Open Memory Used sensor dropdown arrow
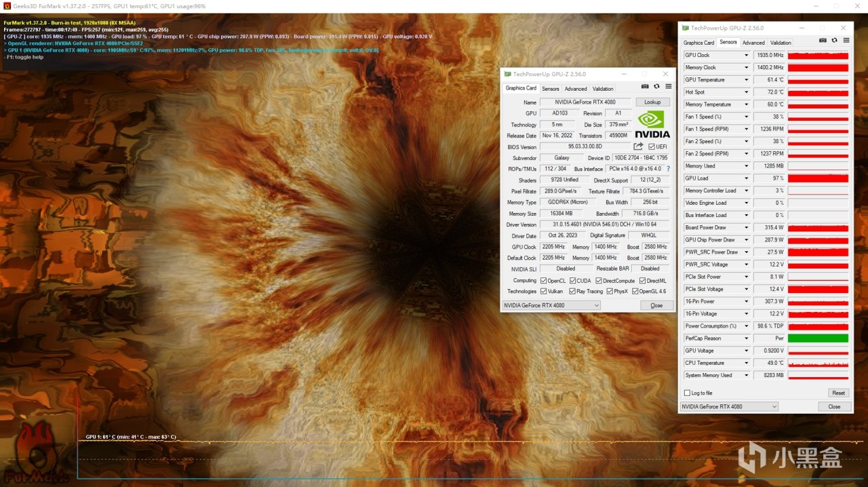 coord(747,166)
